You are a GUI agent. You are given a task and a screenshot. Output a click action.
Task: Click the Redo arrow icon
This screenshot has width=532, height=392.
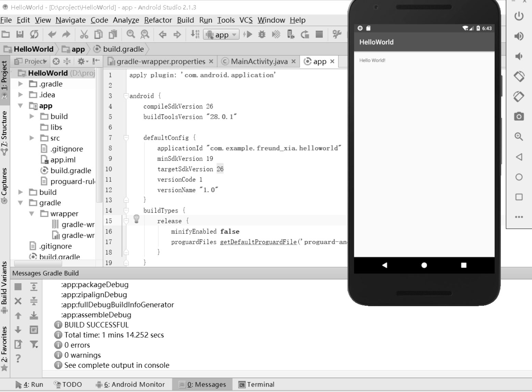(66, 34)
